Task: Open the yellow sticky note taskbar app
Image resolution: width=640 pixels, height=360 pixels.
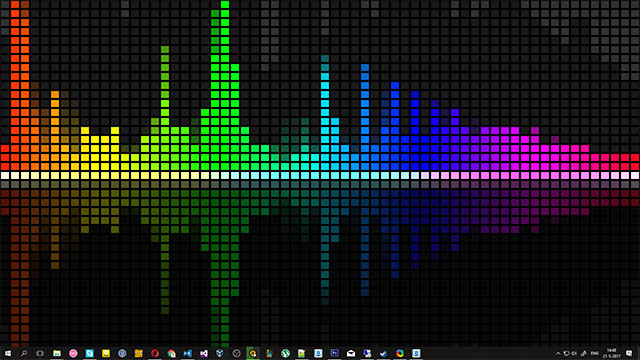Action: click(x=106, y=353)
